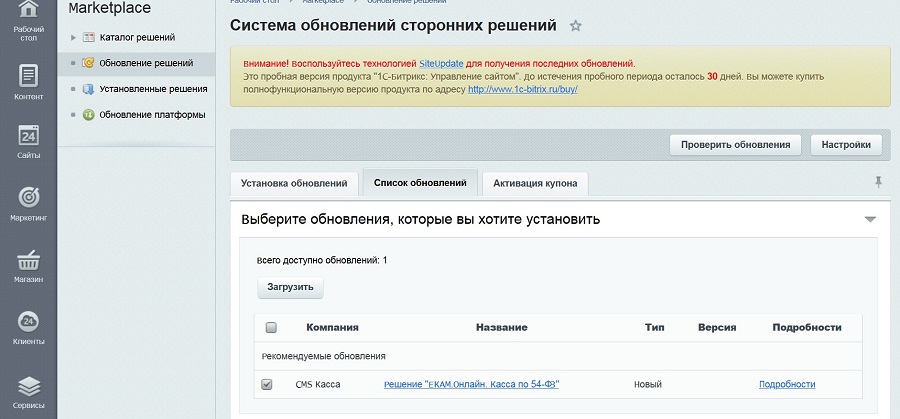Click the Тип column header
Screen dimensions: 900x419
[655, 328]
